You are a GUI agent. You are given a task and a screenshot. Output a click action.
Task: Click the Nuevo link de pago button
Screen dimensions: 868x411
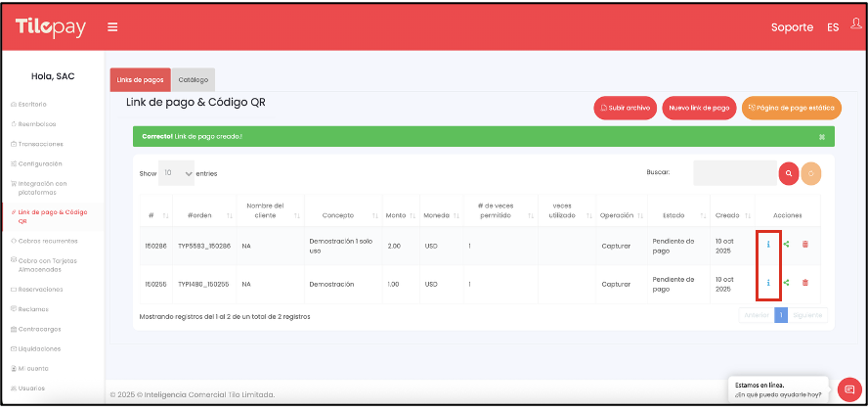click(699, 108)
